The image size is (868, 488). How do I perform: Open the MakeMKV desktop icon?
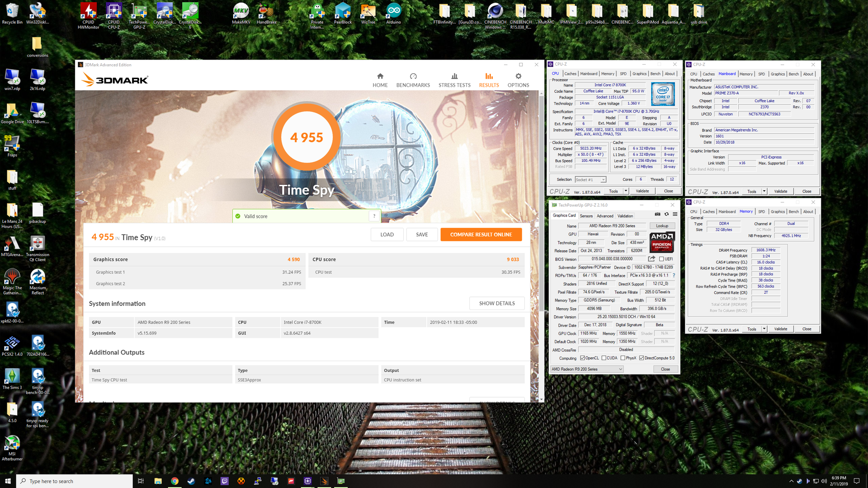pos(241,14)
